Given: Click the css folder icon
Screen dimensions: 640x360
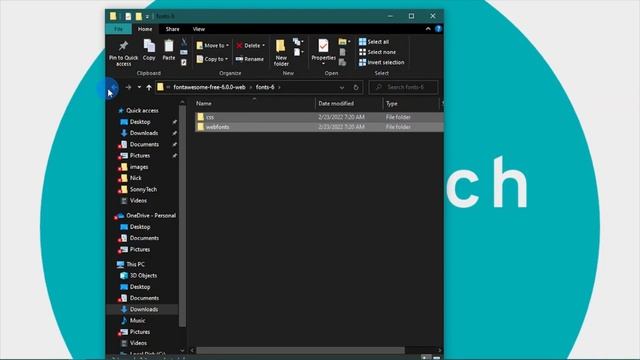Looking at the screenshot, I should pos(200,117).
